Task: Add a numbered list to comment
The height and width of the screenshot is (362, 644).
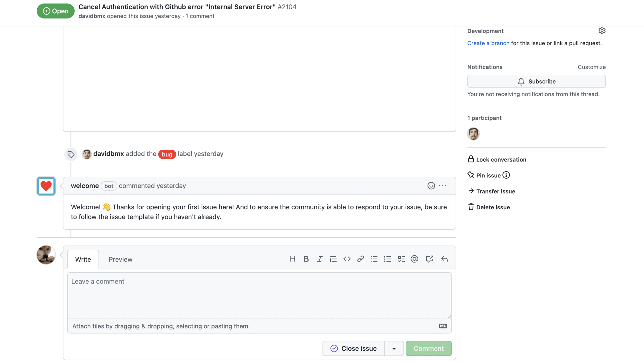Action: tap(387, 259)
